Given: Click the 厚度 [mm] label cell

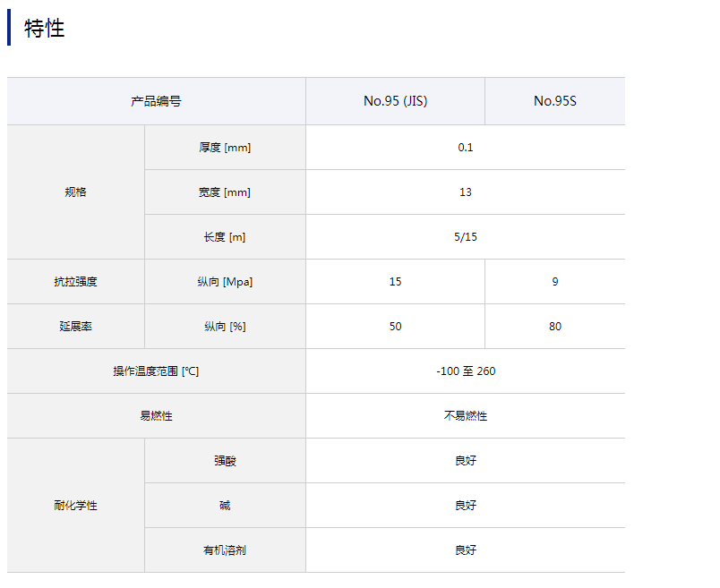Looking at the screenshot, I should point(225,148).
